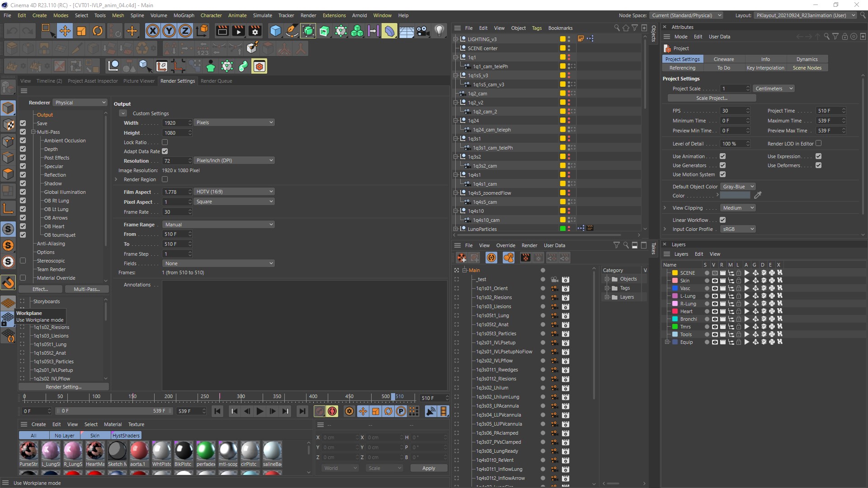Toggle Use Animation checkbox
This screenshot has height=488, width=868.
722,156
